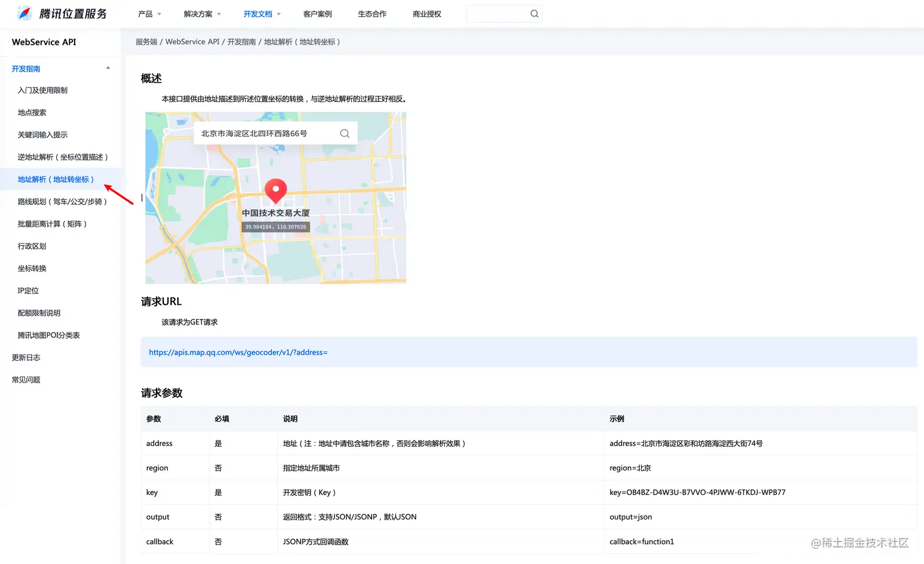Collapse the 开发指南 section with its arrow
The width and height of the screenshot is (924, 564).
(x=108, y=67)
